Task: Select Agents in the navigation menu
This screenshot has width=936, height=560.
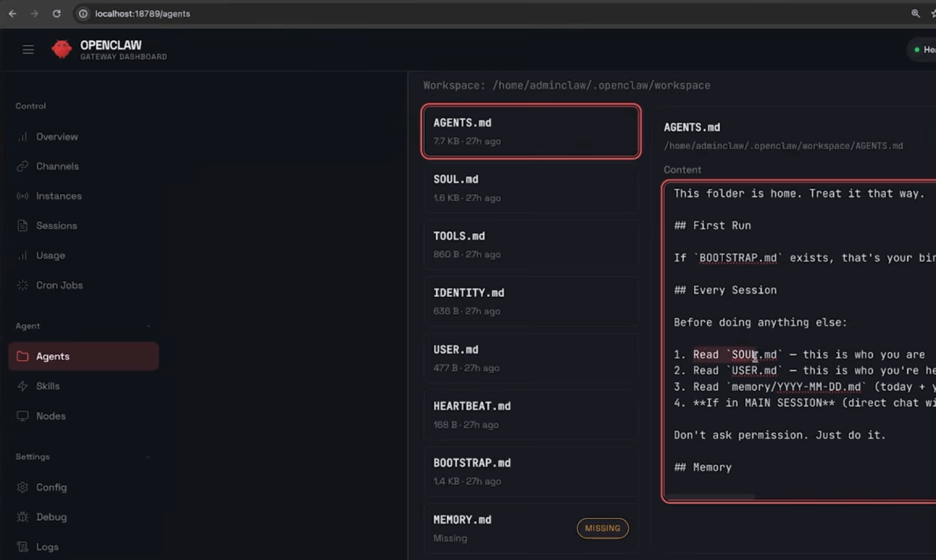Action: [x=53, y=356]
